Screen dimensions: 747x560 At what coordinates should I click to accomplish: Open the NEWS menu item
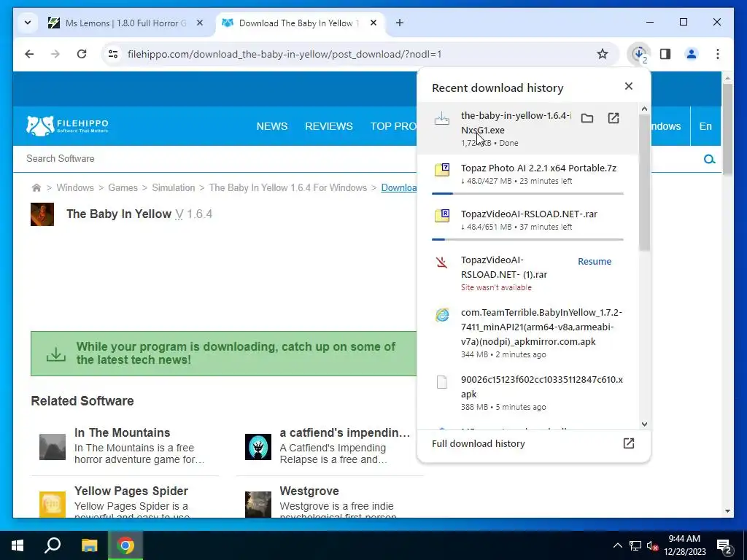[272, 126]
